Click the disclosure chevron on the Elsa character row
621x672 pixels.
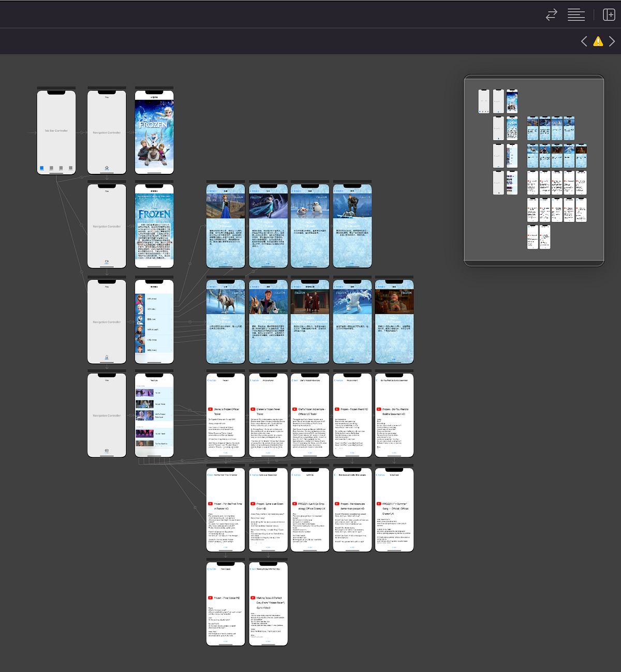pos(171,309)
